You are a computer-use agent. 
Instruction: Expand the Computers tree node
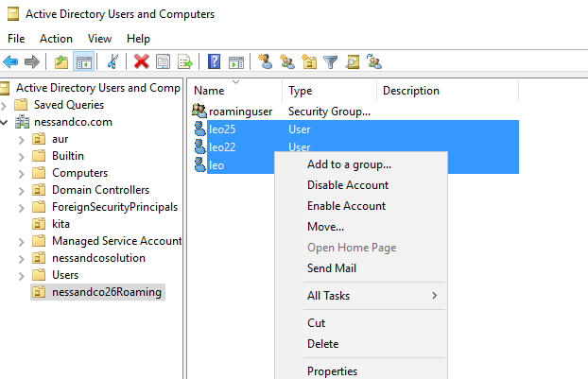(x=22, y=174)
